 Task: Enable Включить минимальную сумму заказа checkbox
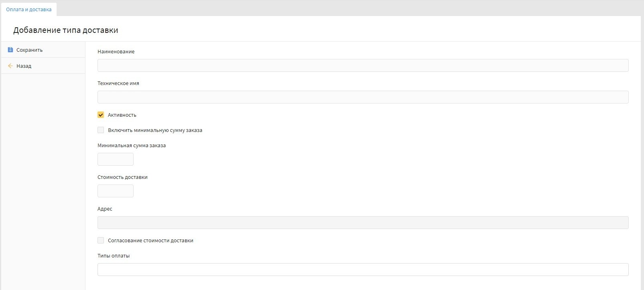[x=101, y=130]
